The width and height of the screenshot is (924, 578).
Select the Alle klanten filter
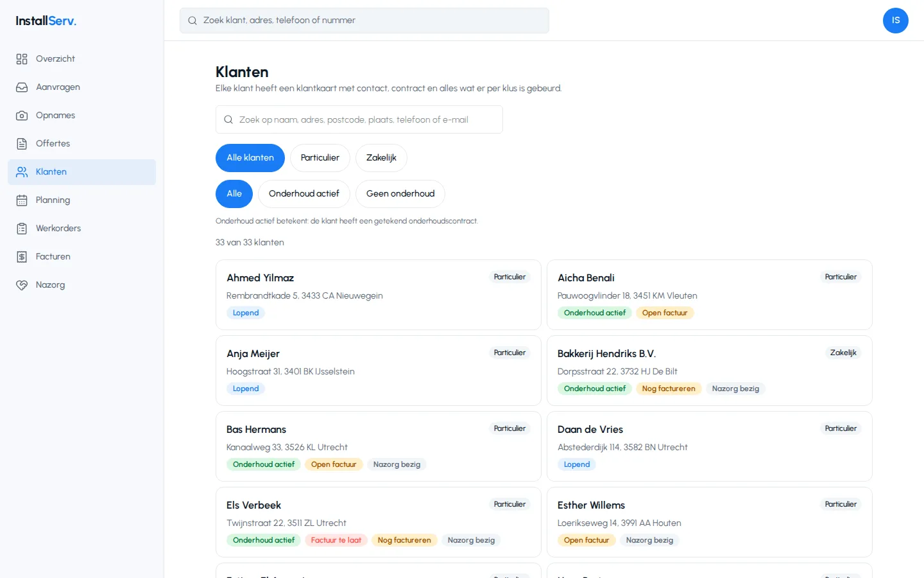[x=250, y=158]
